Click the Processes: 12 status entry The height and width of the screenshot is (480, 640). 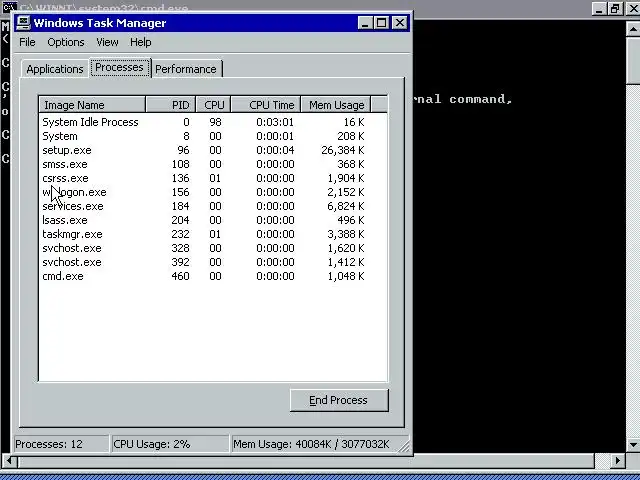[61, 444]
